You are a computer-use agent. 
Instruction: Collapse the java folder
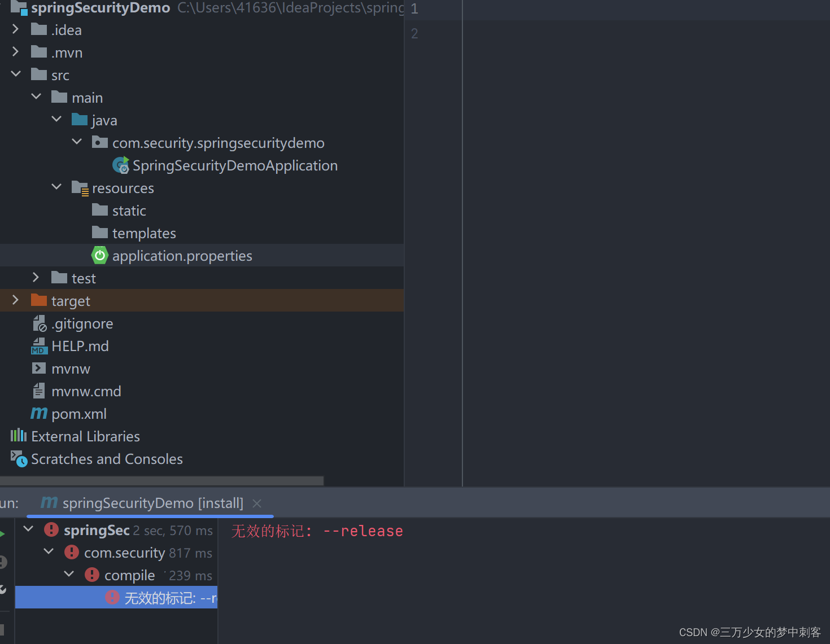56,119
